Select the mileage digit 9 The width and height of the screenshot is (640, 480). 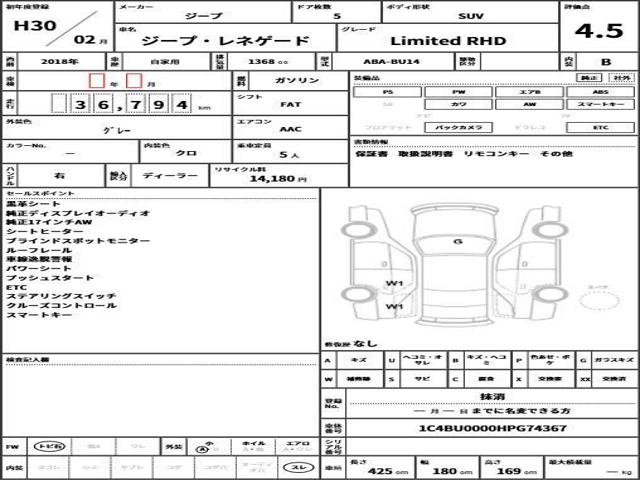pos(158,104)
